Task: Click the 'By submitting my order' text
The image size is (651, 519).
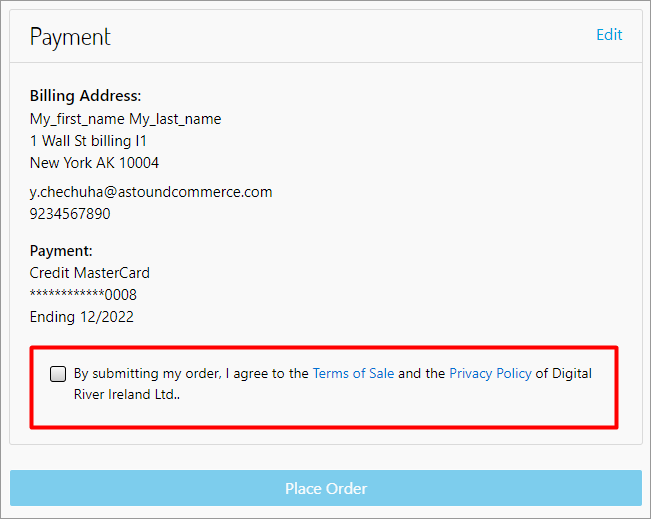Action: (x=146, y=373)
